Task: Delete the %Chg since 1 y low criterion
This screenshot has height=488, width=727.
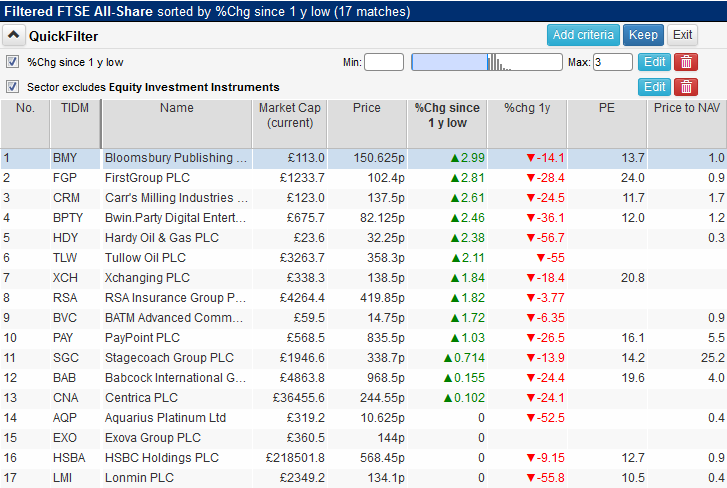Action: coord(686,62)
